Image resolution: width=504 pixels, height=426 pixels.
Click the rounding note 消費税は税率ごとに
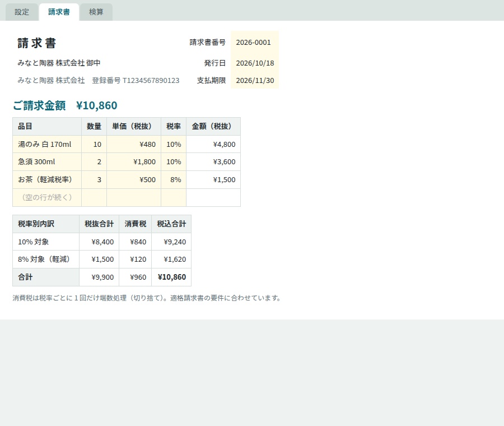(147, 298)
